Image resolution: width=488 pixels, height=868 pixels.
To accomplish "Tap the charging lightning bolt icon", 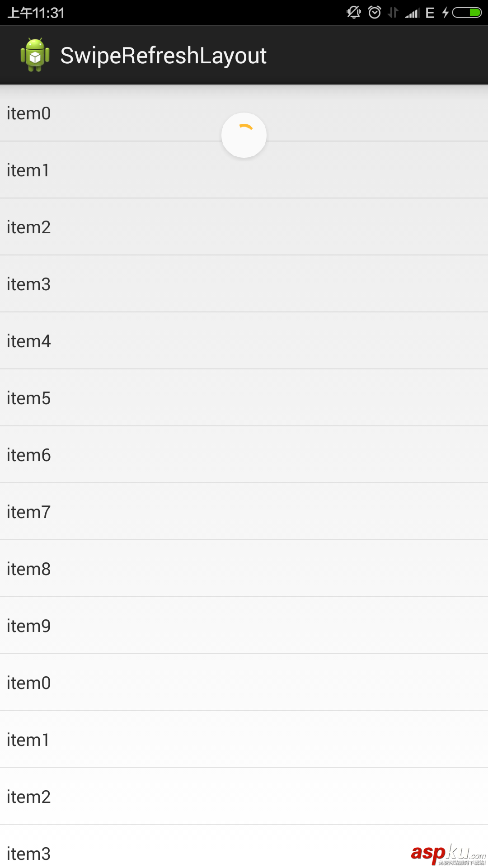I will [x=446, y=12].
